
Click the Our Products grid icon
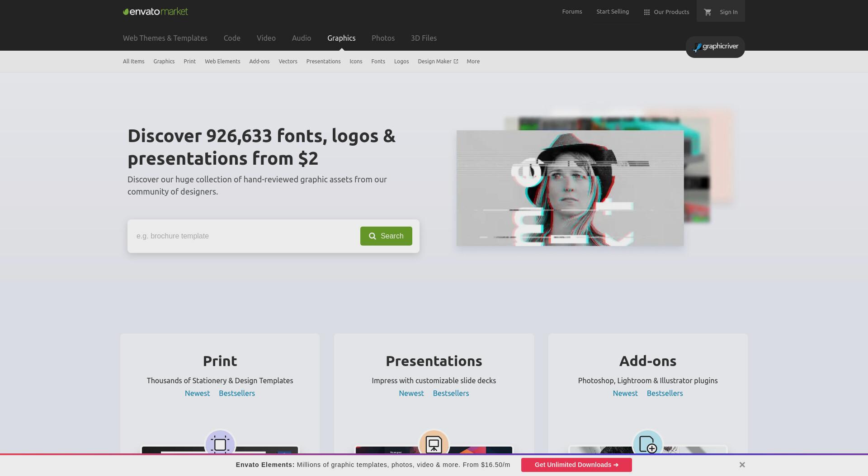[646, 12]
